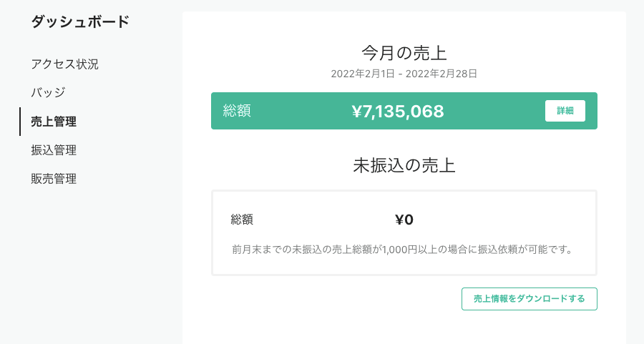Select the active 売上管理 menu item

54,122
